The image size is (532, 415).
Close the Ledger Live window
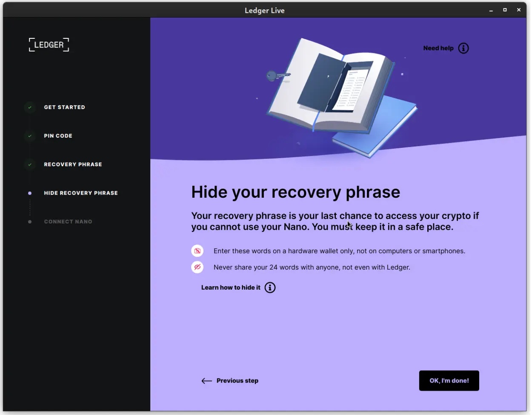coord(519,10)
